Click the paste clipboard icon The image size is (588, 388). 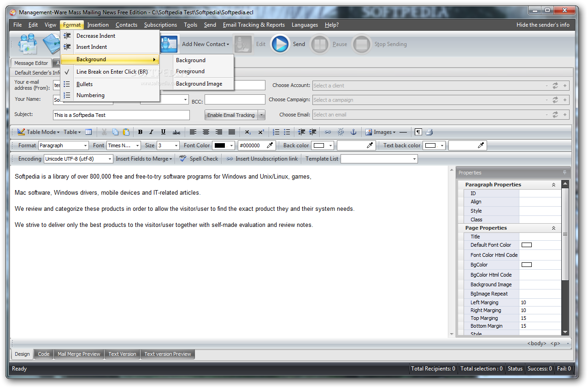(126, 132)
